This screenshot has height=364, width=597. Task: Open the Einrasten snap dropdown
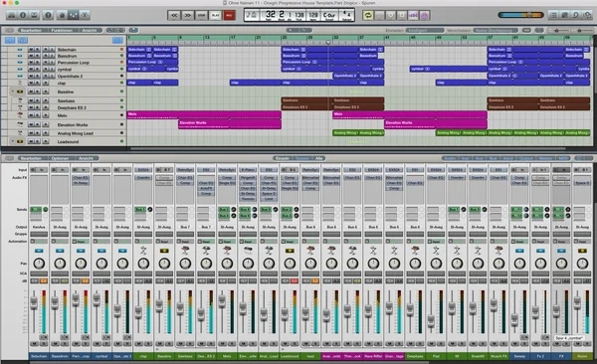(424, 30)
